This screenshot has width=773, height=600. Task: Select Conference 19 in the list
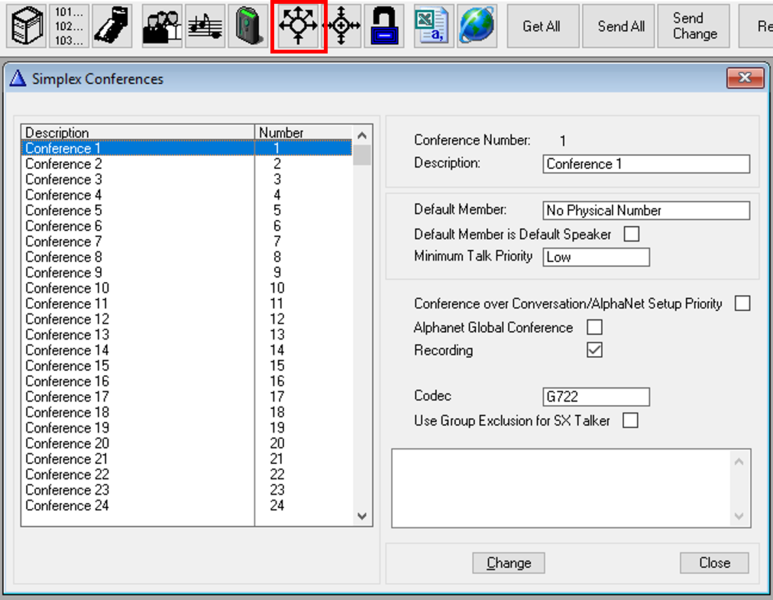(x=187, y=427)
